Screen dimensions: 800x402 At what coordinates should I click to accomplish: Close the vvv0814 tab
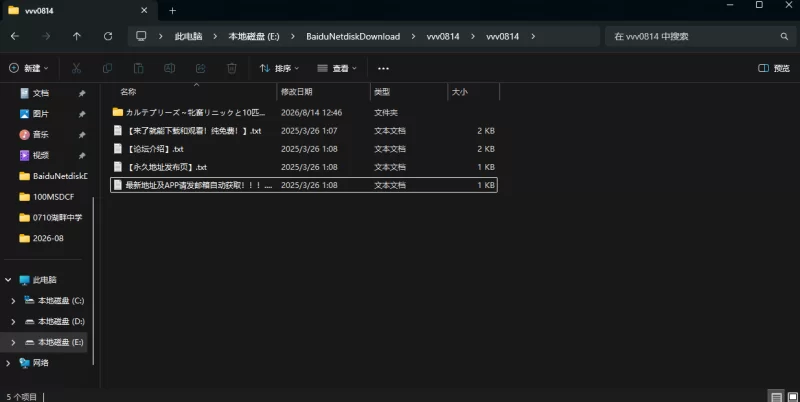coord(144,10)
